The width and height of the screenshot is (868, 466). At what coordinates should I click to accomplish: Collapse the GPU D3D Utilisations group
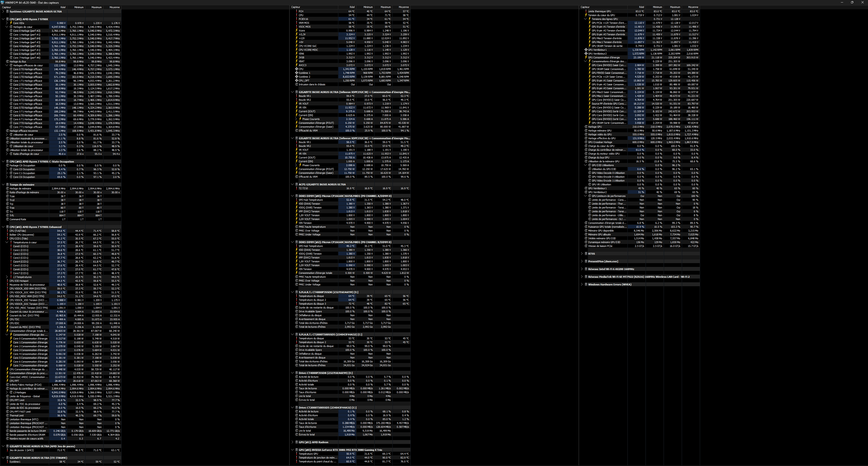[586, 165]
